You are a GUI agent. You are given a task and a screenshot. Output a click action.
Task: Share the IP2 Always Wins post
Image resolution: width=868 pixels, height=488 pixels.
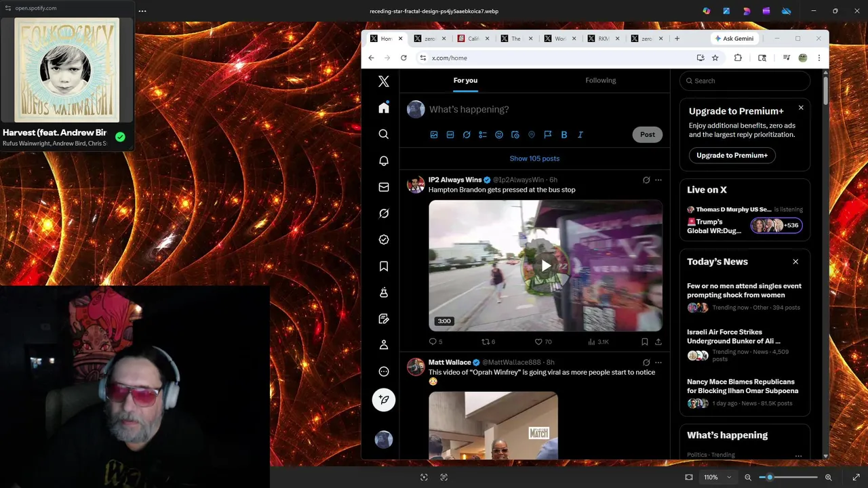coord(658,342)
